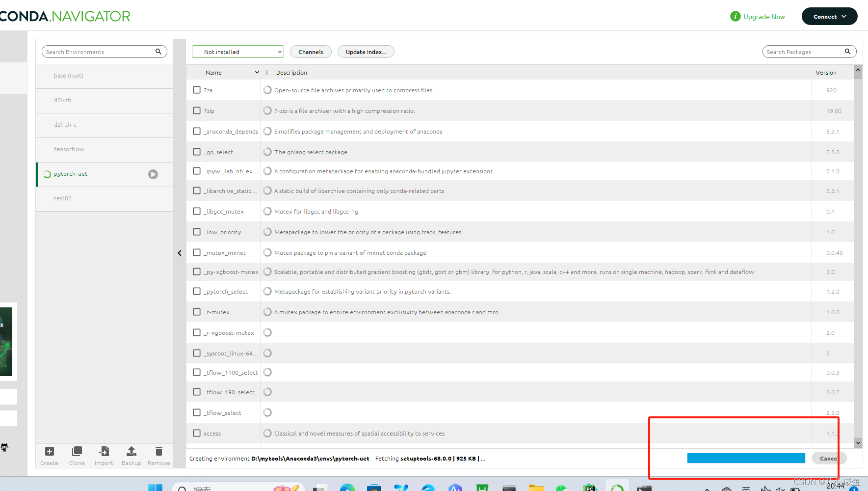Click the Update index... button

coord(366,52)
